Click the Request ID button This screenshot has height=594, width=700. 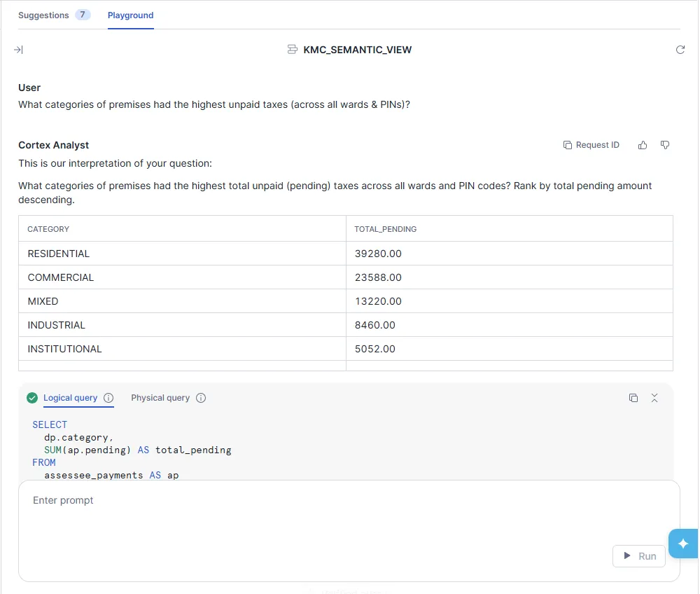(x=591, y=145)
